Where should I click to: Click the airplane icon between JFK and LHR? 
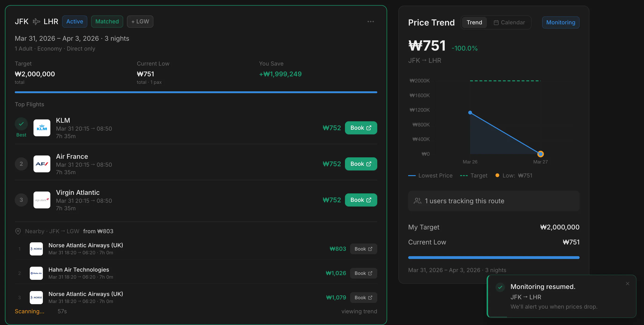point(36,22)
